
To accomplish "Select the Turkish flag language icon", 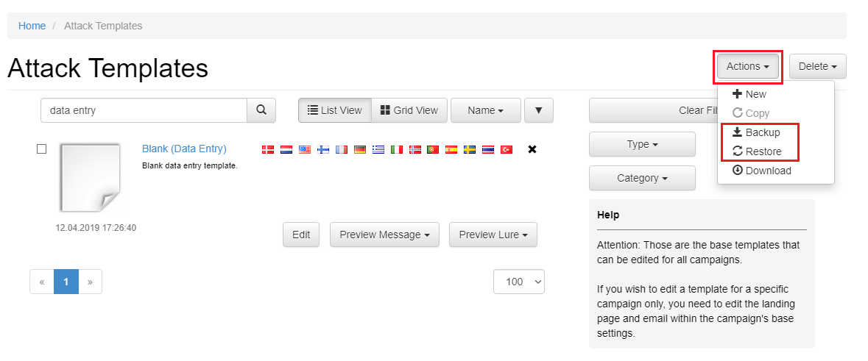I will 507,149.
